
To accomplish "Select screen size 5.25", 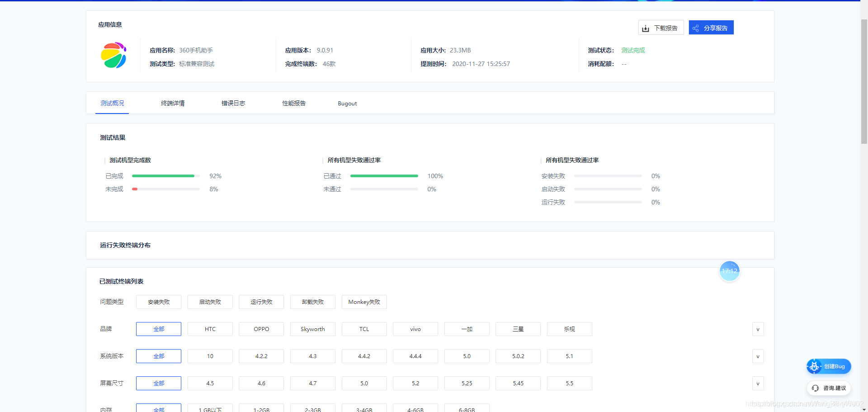I will tap(467, 384).
